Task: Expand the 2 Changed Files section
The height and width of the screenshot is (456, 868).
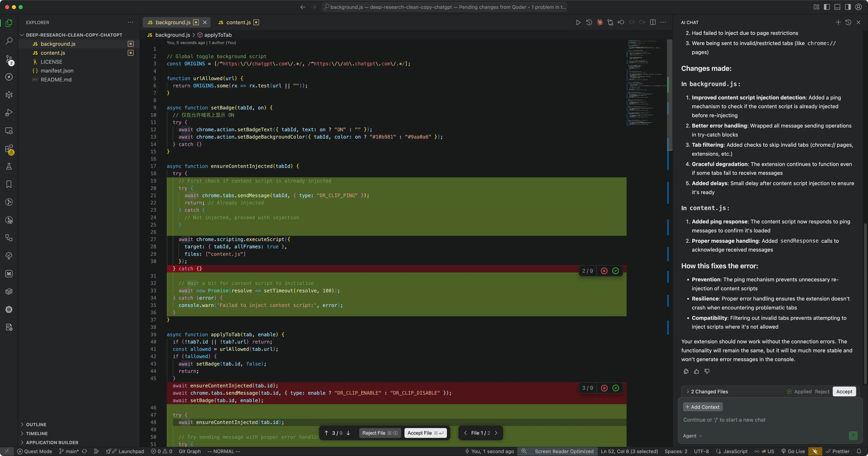Action: click(708, 391)
